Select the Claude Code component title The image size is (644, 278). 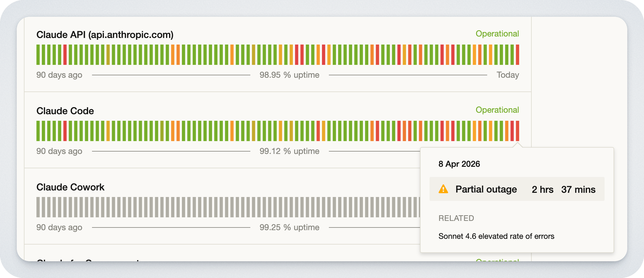65,111
